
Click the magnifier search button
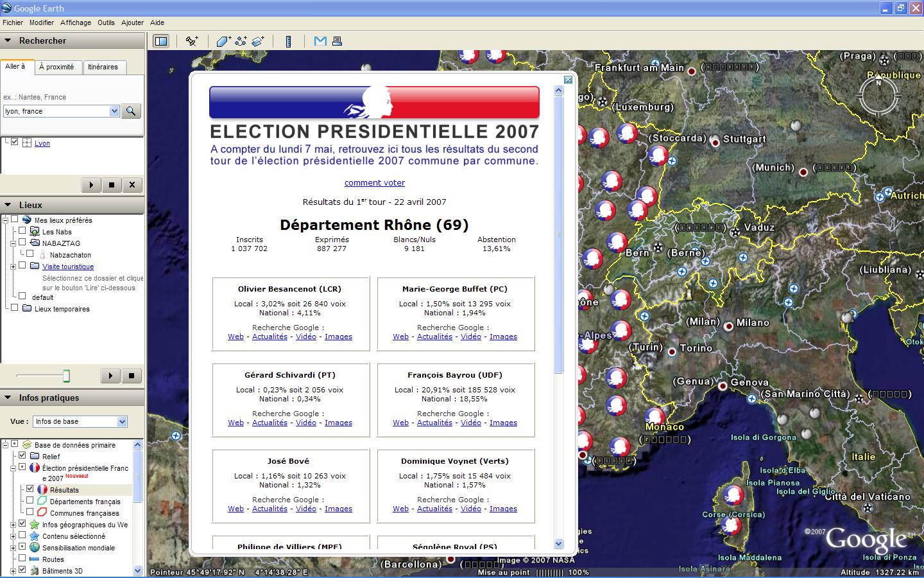pos(131,111)
